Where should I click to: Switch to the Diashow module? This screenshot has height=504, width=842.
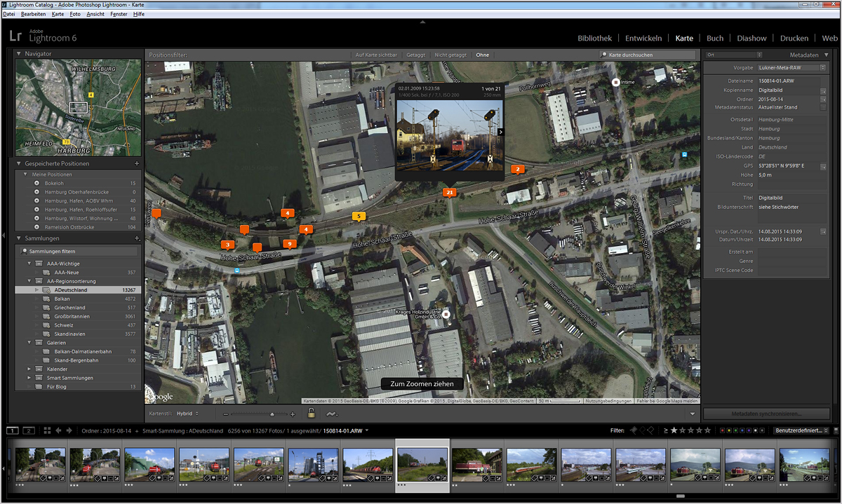(751, 38)
